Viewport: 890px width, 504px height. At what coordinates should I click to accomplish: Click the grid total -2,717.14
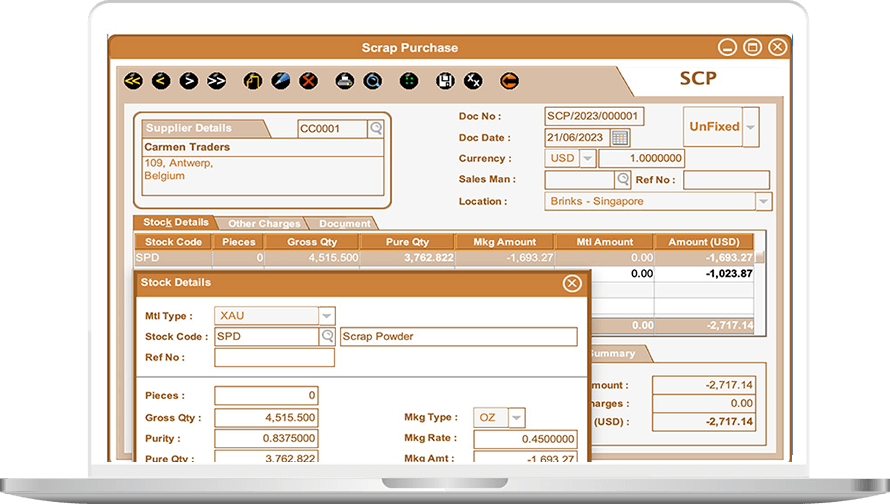click(x=704, y=326)
